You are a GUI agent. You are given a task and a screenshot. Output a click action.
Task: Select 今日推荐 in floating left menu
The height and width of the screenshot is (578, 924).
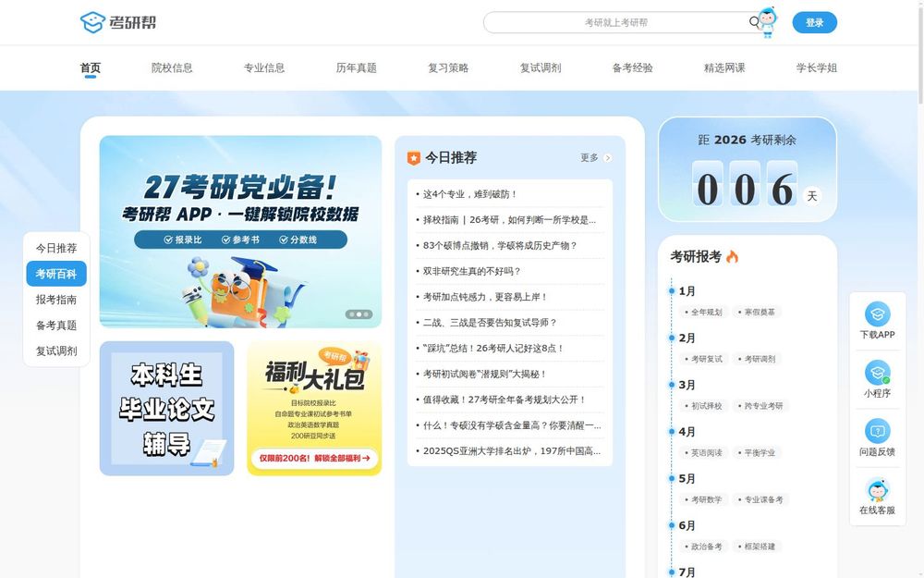tap(56, 248)
